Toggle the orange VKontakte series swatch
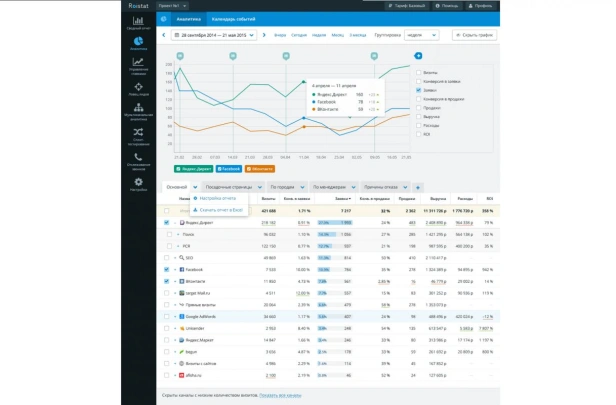Image resolution: width=616 pixels, height=405 pixels. coord(260,169)
